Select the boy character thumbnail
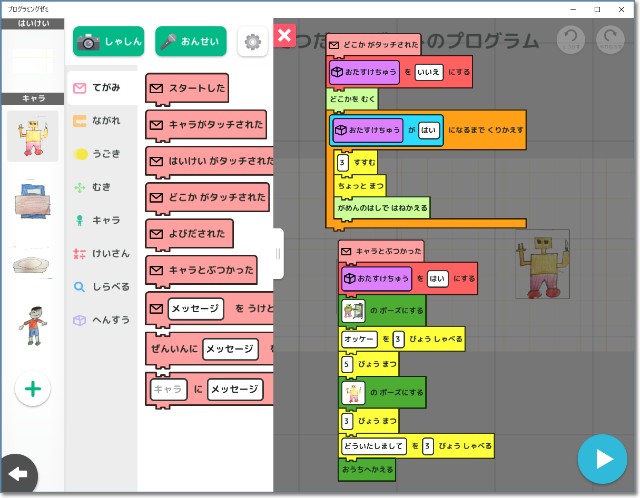The height and width of the screenshot is (498, 640). point(32,325)
